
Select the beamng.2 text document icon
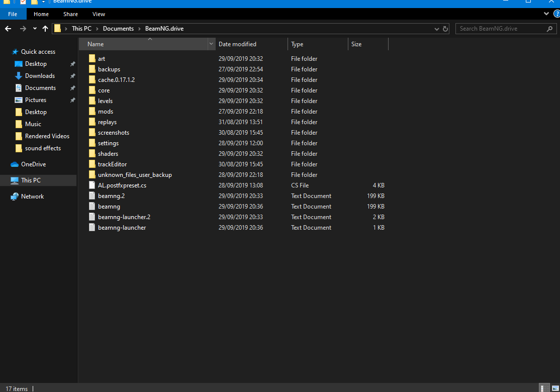pos(92,196)
